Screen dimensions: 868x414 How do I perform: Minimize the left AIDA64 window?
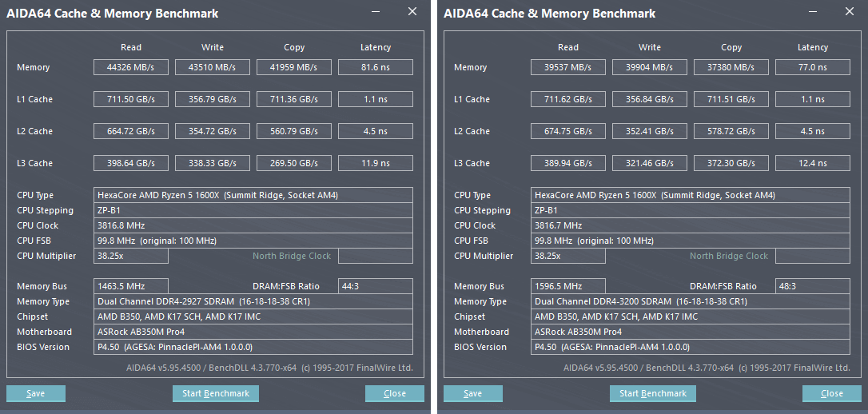click(376, 12)
